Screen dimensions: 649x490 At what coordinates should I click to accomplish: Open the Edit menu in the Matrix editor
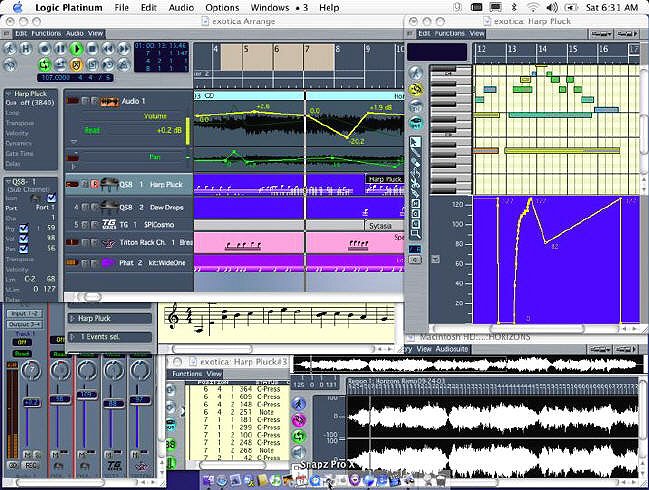[424, 34]
